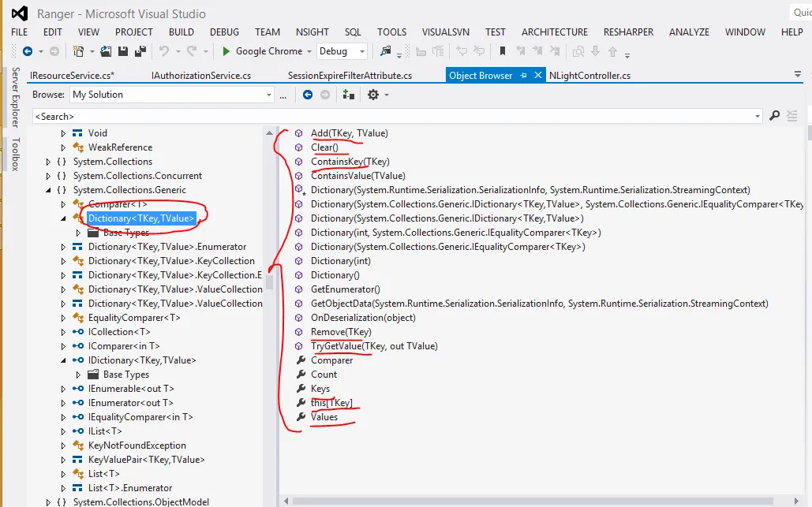This screenshot has height=507, width=812.
Task: Click the Object Browser back arrow
Action: point(308,95)
